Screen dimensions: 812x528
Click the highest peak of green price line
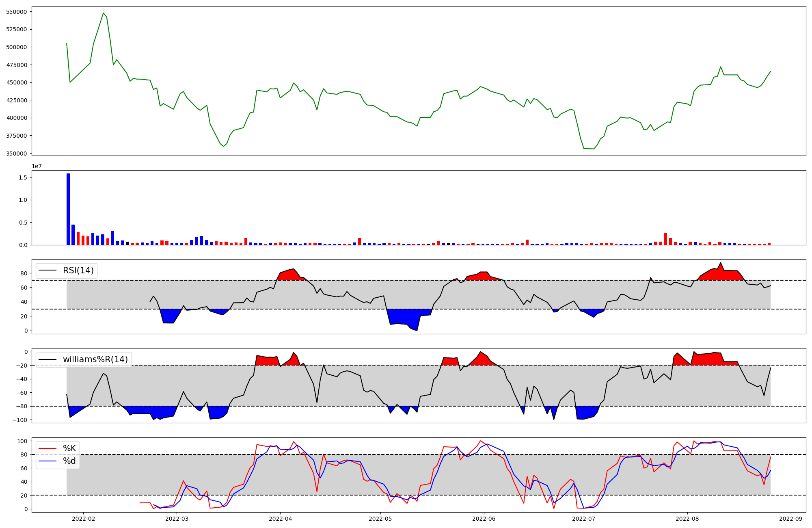pyautogui.click(x=103, y=13)
